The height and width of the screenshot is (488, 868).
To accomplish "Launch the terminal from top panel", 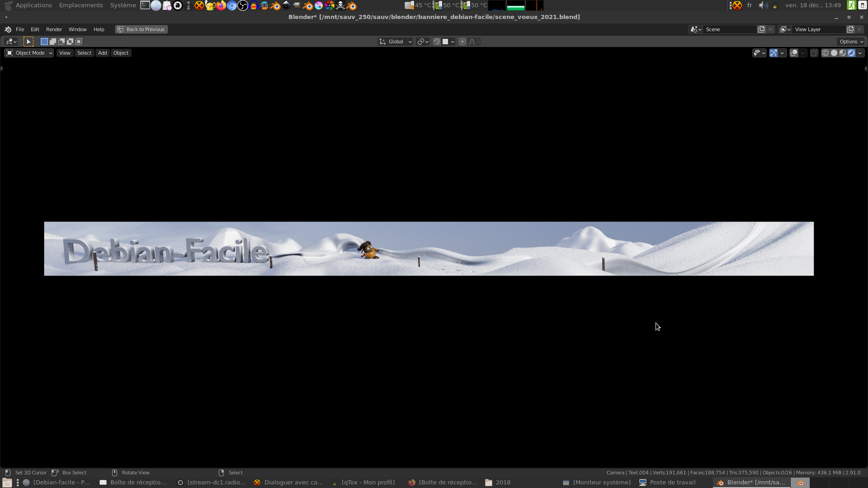I will 145,5.
